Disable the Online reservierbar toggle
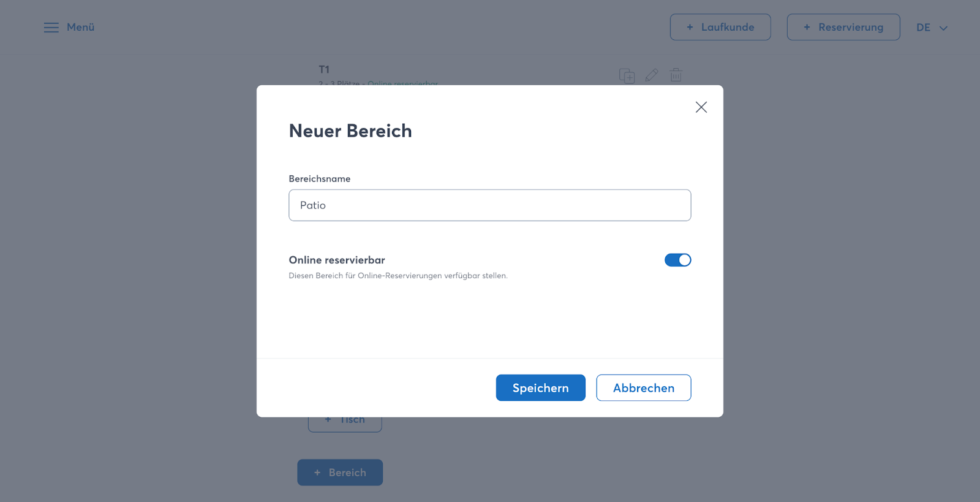This screenshot has height=502, width=980. [677, 260]
